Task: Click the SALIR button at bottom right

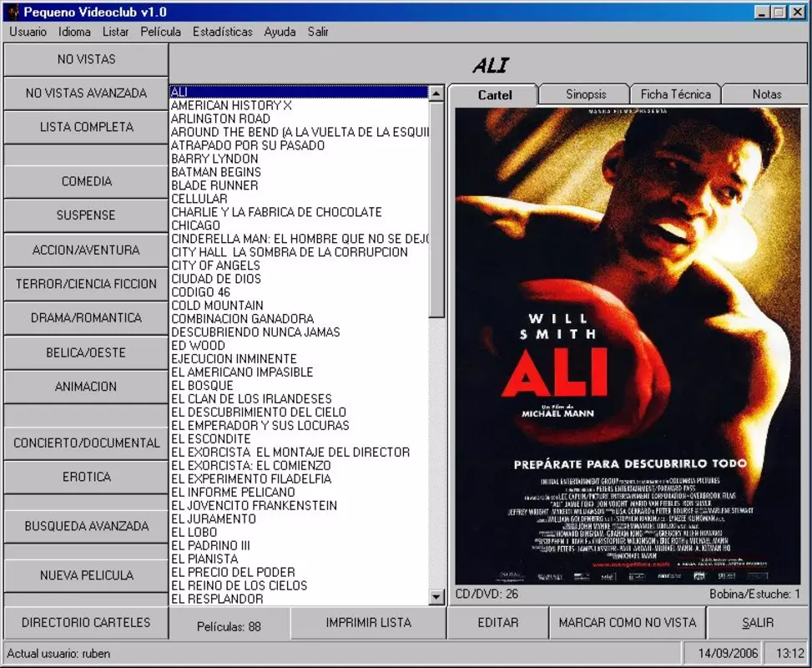Action: click(758, 622)
